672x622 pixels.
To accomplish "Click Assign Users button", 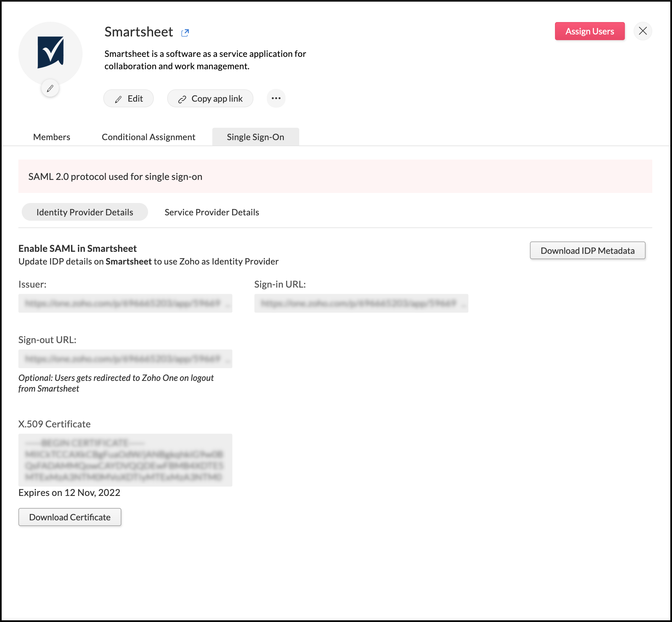I will pos(589,31).
